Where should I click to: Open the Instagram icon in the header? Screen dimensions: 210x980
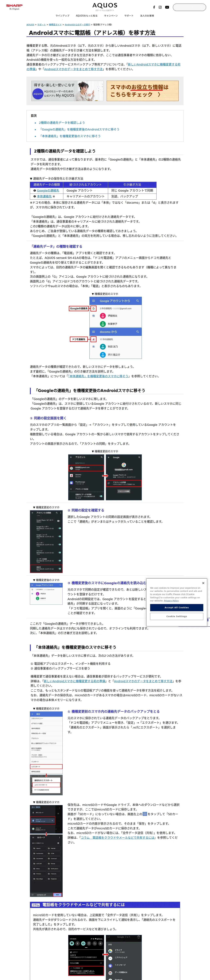point(160,7)
